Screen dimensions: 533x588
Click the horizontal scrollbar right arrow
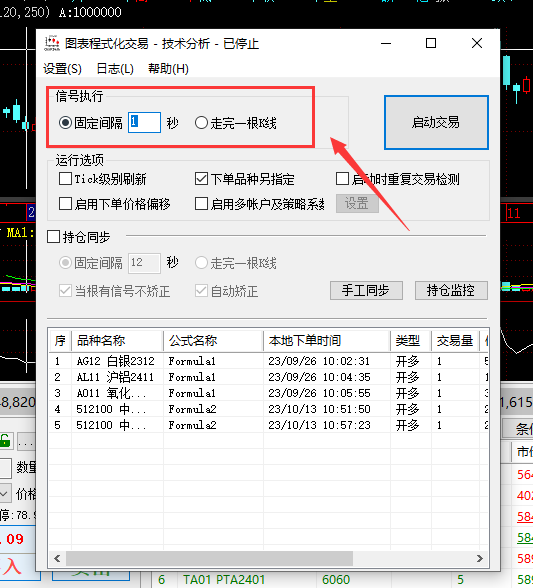coord(480,558)
